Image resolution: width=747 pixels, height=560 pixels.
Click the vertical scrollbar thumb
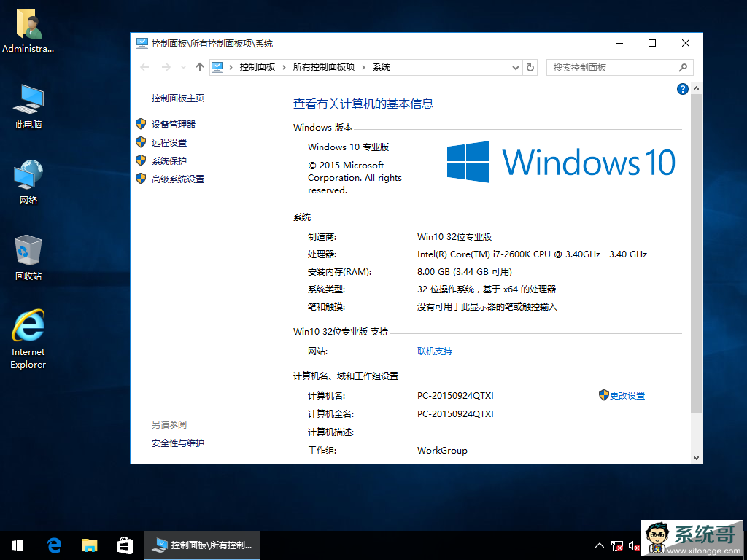(696, 253)
